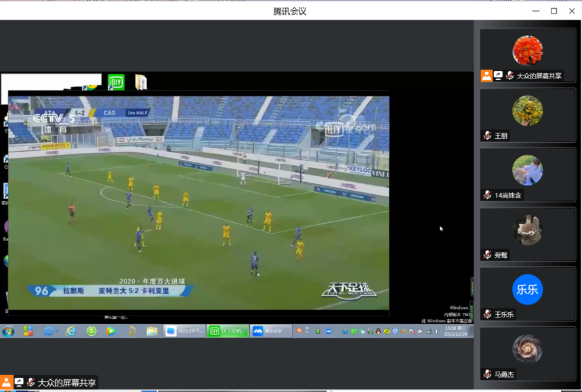Open the green-yellow play video app icon
Viewport: 582px width, 392px height.
click(x=111, y=331)
